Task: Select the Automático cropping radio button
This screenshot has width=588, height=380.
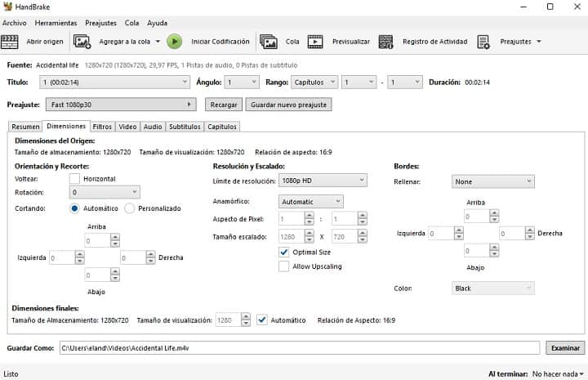Action: (74, 208)
